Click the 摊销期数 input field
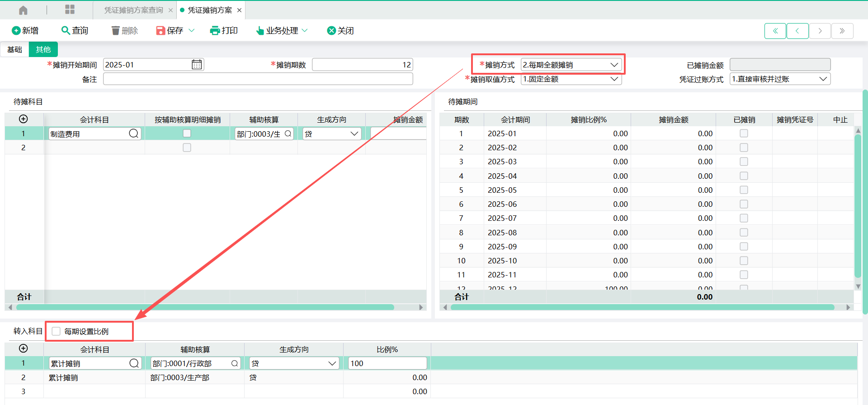 (363, 65)
